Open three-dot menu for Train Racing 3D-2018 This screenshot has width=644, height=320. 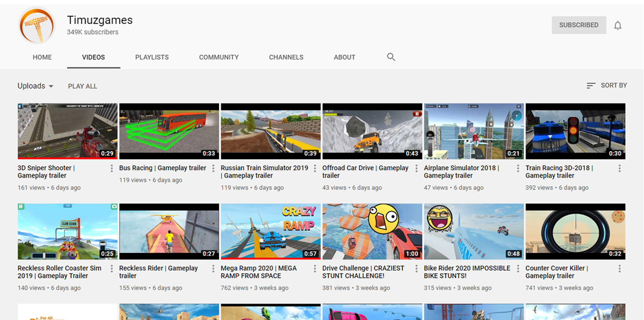[620, 169]
